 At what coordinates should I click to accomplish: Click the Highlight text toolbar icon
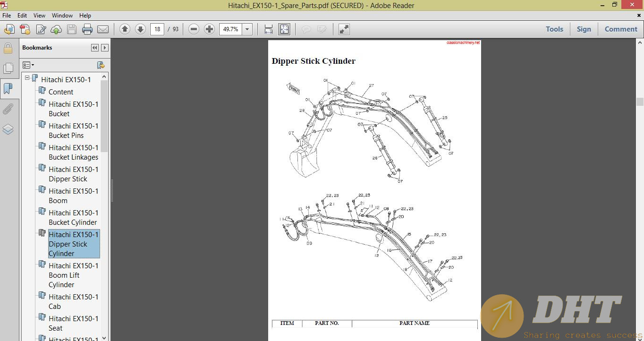coord(322,29)
